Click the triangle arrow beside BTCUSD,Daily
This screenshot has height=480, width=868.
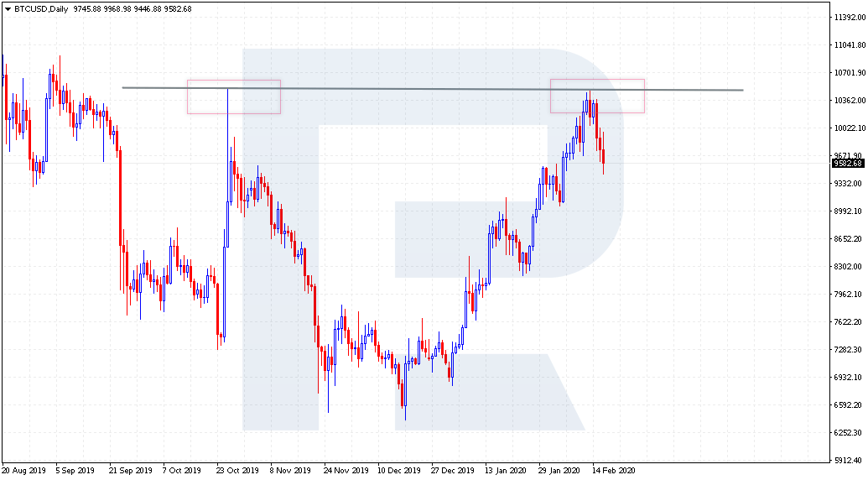[x=8, y=8]
